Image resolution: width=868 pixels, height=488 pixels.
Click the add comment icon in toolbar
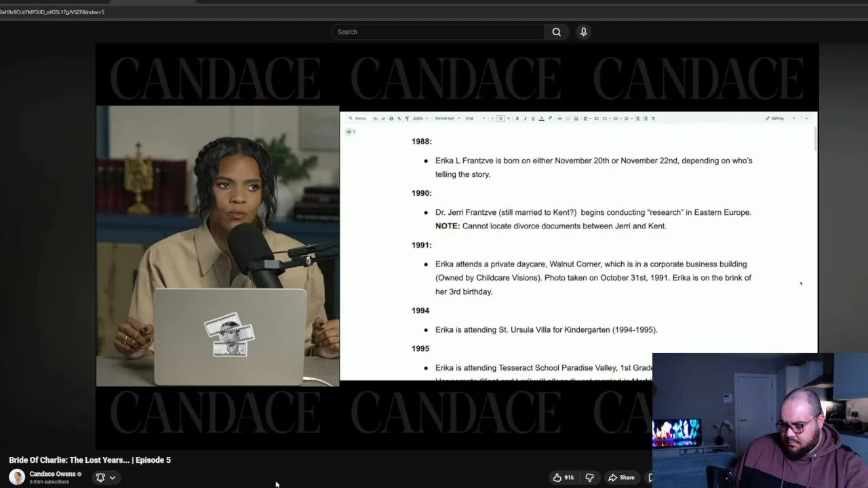tap(568, 119)
